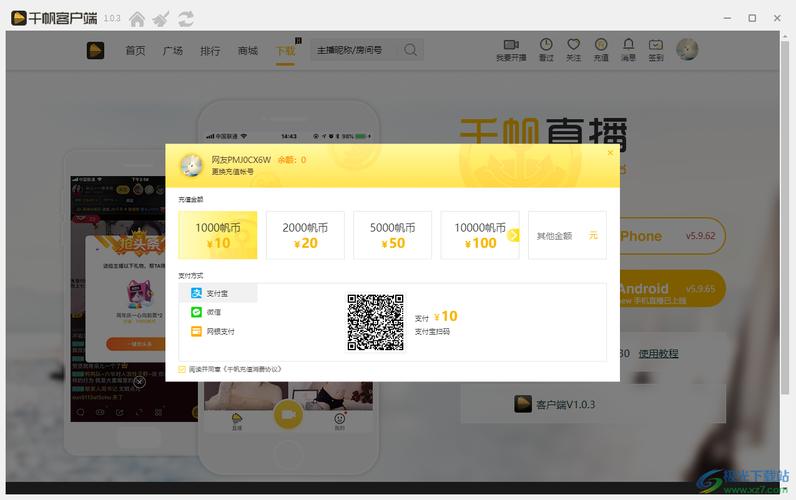Click the refresh arrows icon in title bar
The height and width of the screenshot is (500, 796).
click(186, 18)
